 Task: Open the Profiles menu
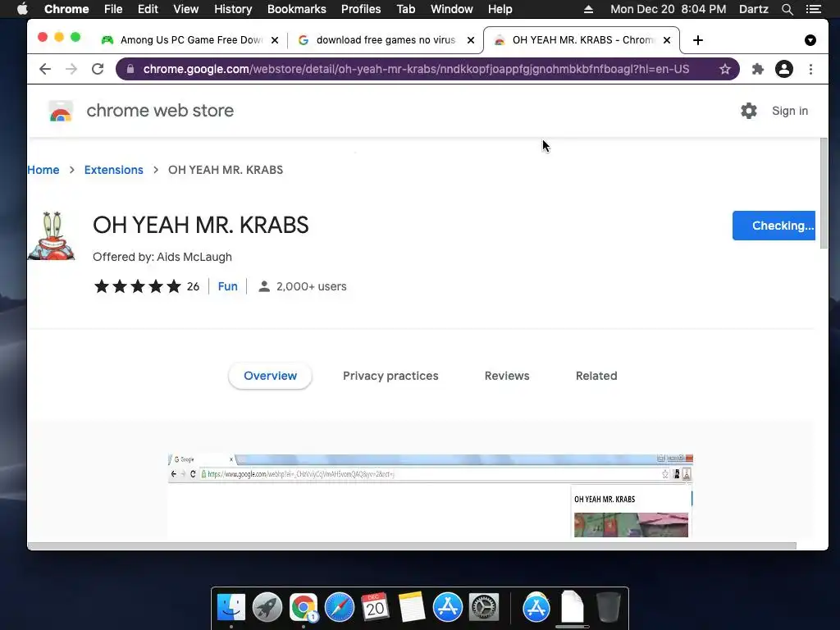(x=361, y=9)
